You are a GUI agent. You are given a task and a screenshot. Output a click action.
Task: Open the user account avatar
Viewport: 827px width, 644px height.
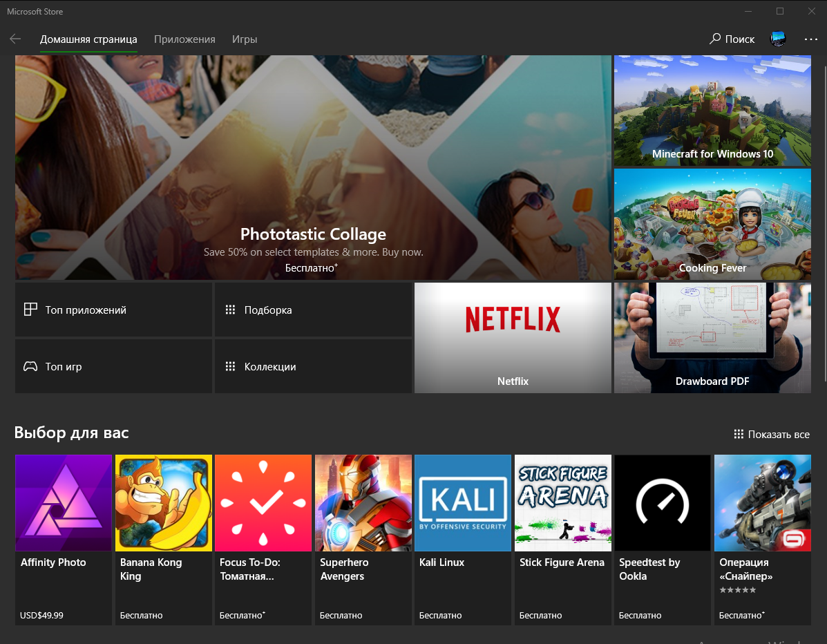(778, 39)
